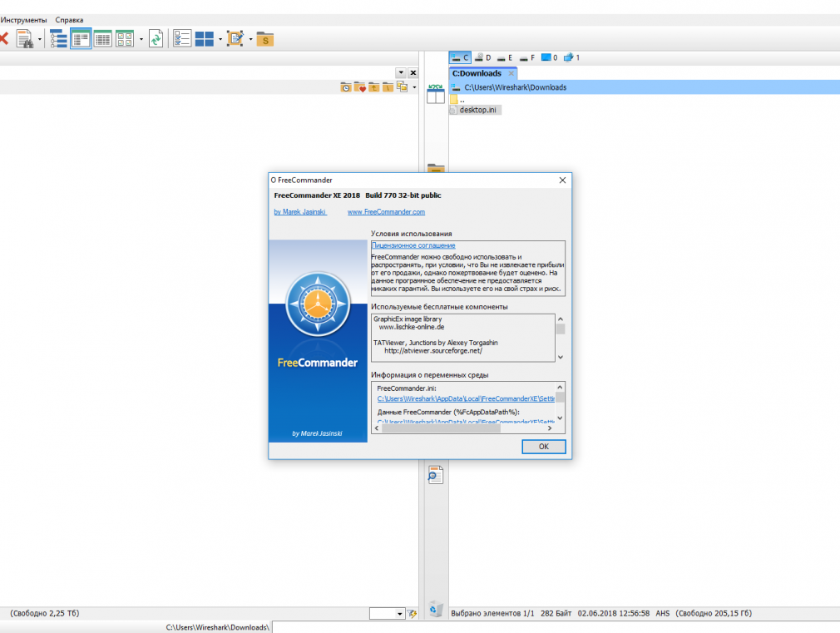Click the folder icon marked S
The width and height of the screenshot is (840, 633).
click(x=265, y=40)
